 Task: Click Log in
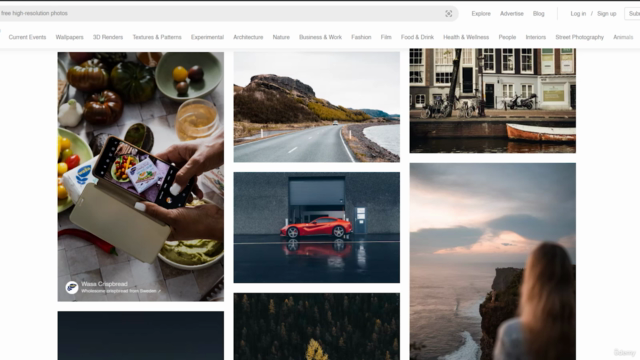(578, 13)
